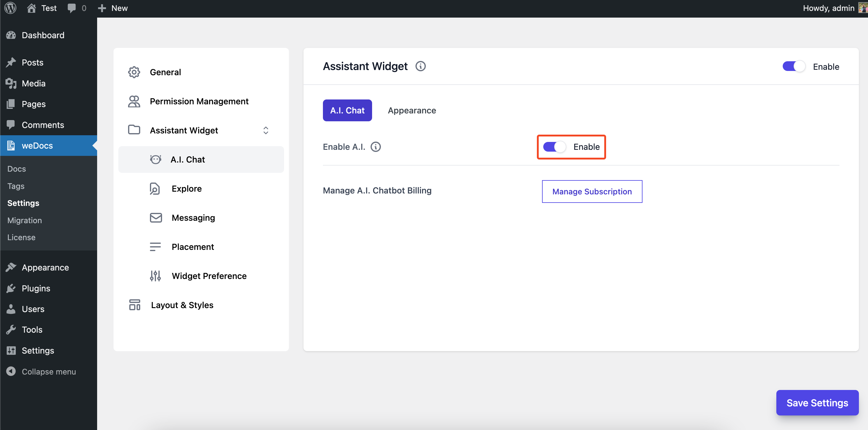Click the Widget Preference sliders icon
This screenshot has width=868, height=430.
[x=155, y=276]
